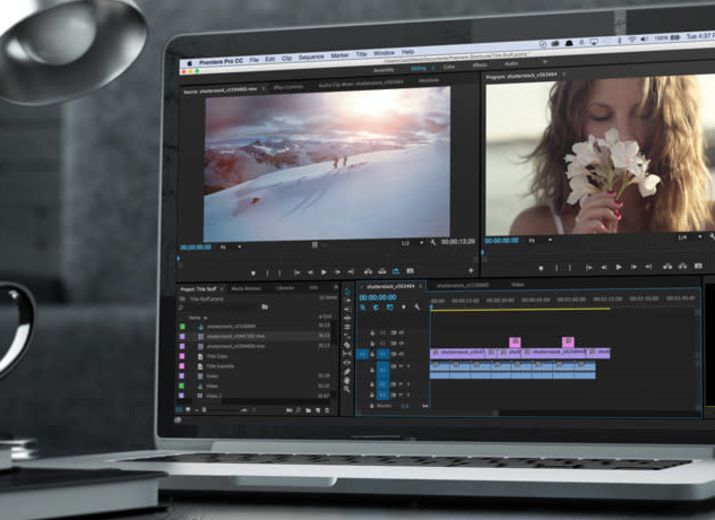Select the Selection tool in the tools panel
Screen dimensions: 715x520
347,291
